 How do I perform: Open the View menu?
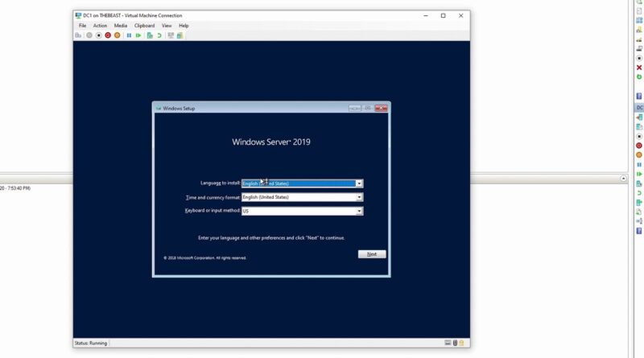point(167,26)
